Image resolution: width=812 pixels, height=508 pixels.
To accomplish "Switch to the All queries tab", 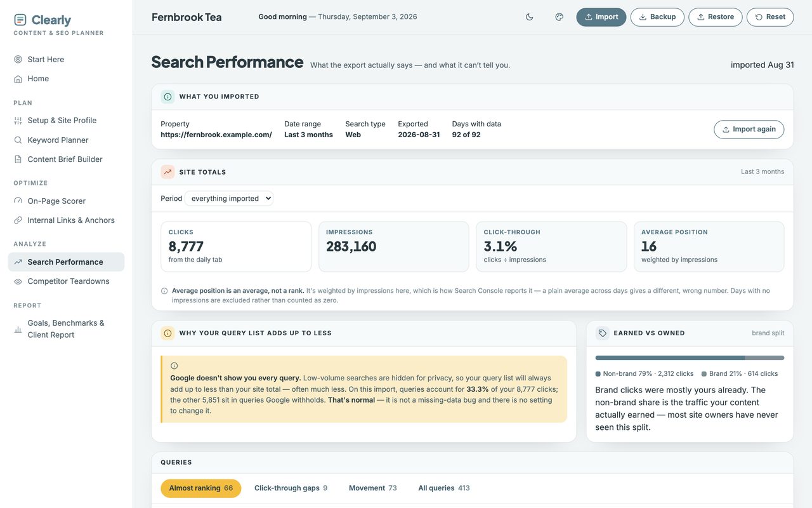I will coord(444,488).
